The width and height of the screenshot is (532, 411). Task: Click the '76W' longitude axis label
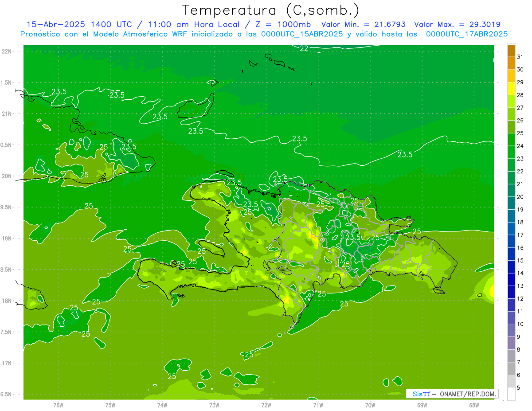[x=58, y=405]
